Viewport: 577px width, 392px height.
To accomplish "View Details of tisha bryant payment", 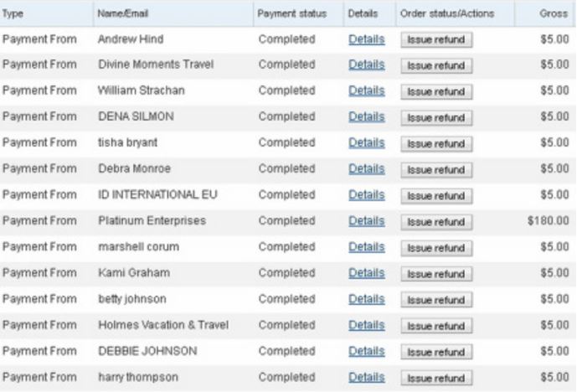I will [367, 143].
